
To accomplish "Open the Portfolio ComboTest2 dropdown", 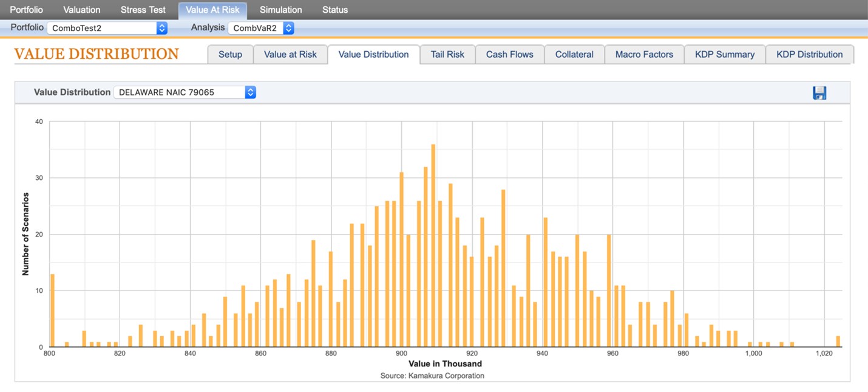I will (107, 28).
